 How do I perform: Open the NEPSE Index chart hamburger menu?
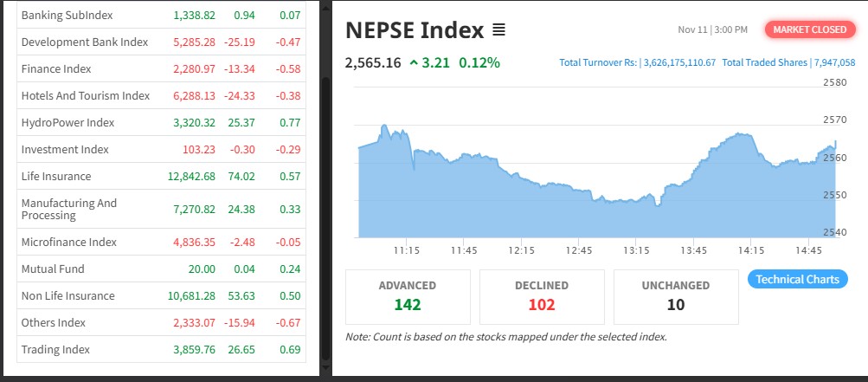(x=498, y=30)
